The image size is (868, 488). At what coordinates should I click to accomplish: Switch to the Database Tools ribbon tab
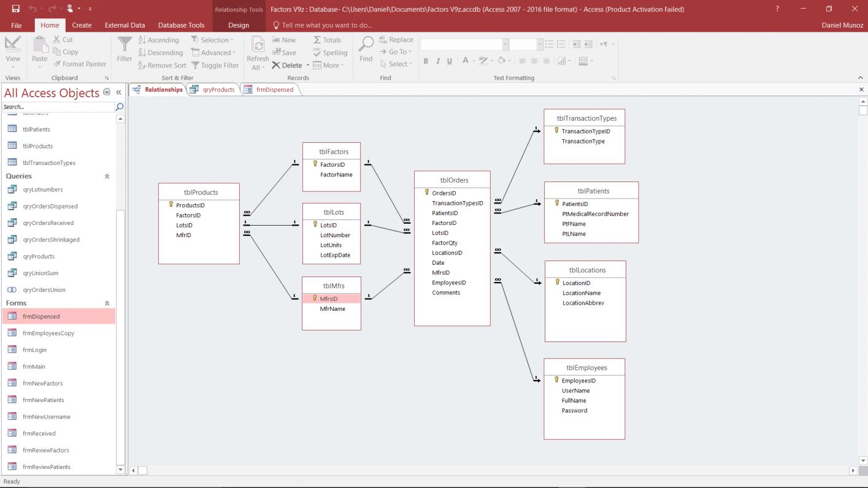(x=181, y=25)
